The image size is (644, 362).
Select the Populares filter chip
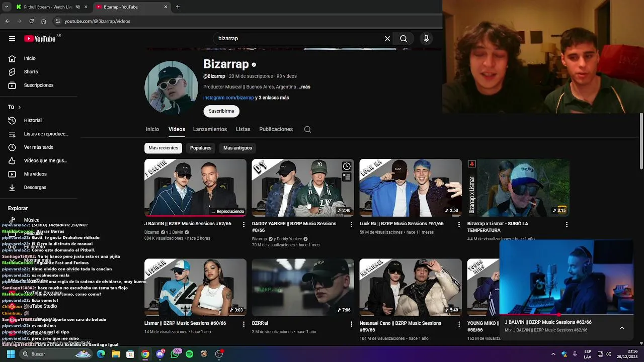pyautogui.click(x=201, y=148)
